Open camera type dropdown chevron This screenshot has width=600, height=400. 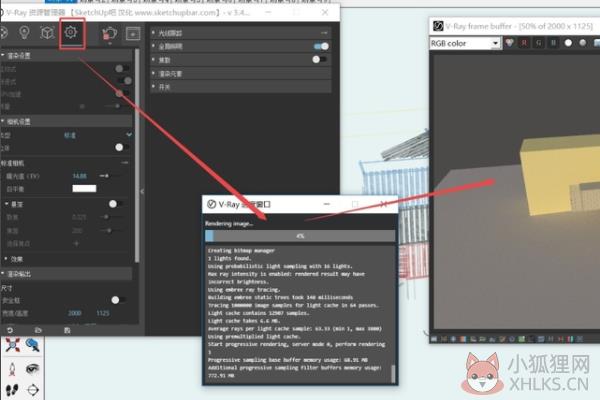point(129,135)
